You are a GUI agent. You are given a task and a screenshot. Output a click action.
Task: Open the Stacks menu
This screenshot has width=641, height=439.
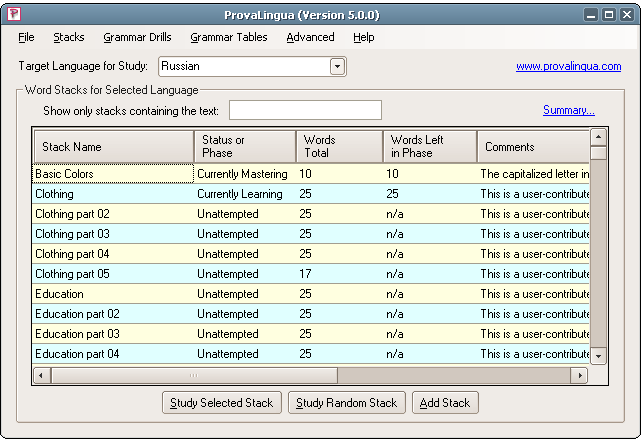point(69,37)
